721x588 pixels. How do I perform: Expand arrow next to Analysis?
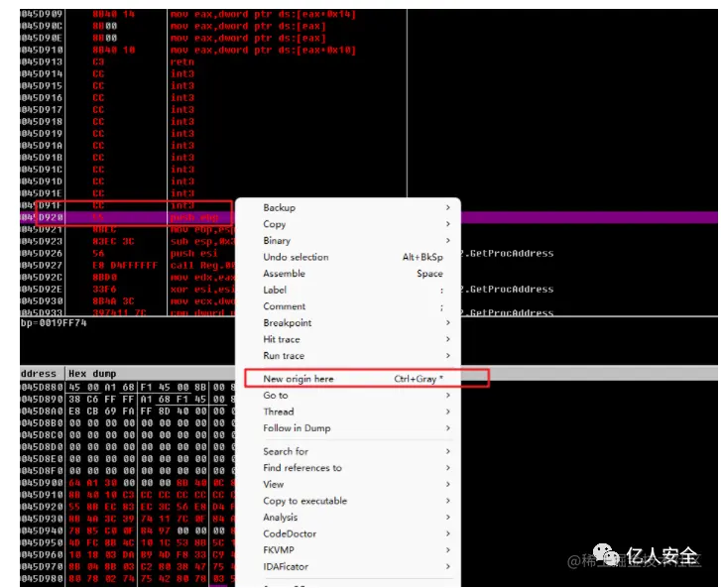pos(448,518)
